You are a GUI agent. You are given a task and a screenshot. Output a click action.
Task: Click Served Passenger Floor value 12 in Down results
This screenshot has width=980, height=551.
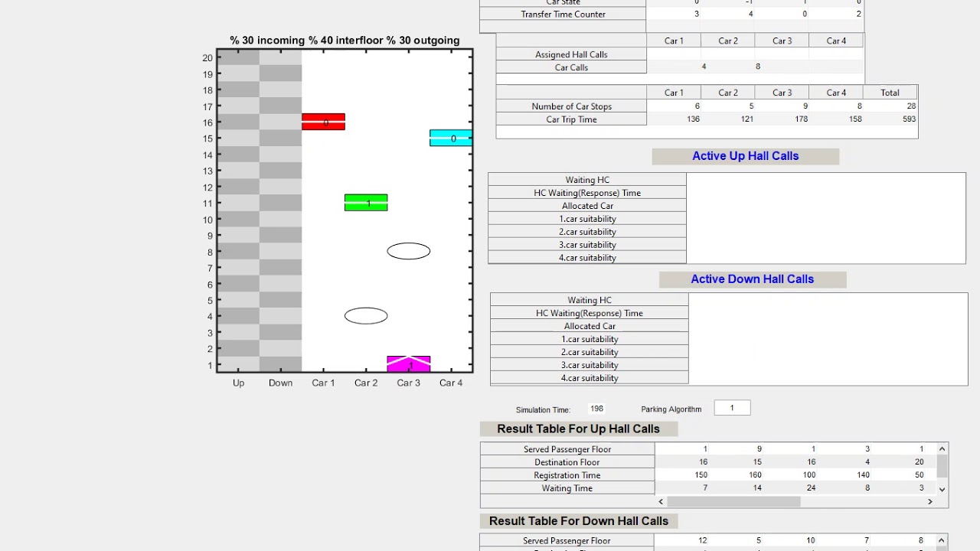(x=703, y=540)
